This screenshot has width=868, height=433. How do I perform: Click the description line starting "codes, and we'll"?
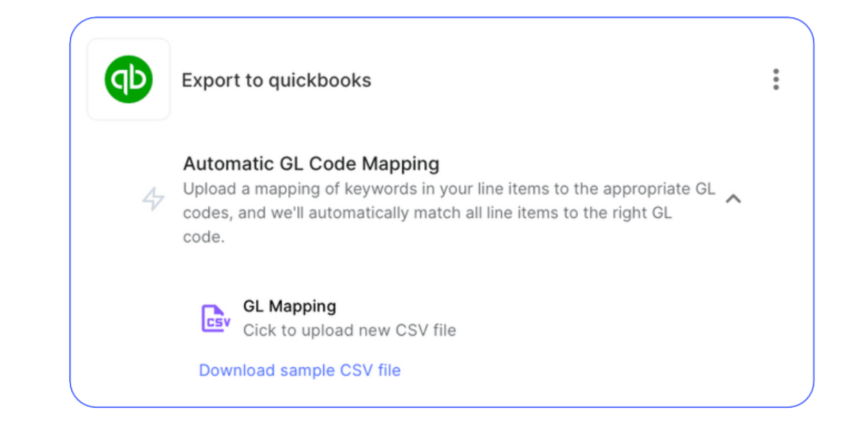point(427,213)
